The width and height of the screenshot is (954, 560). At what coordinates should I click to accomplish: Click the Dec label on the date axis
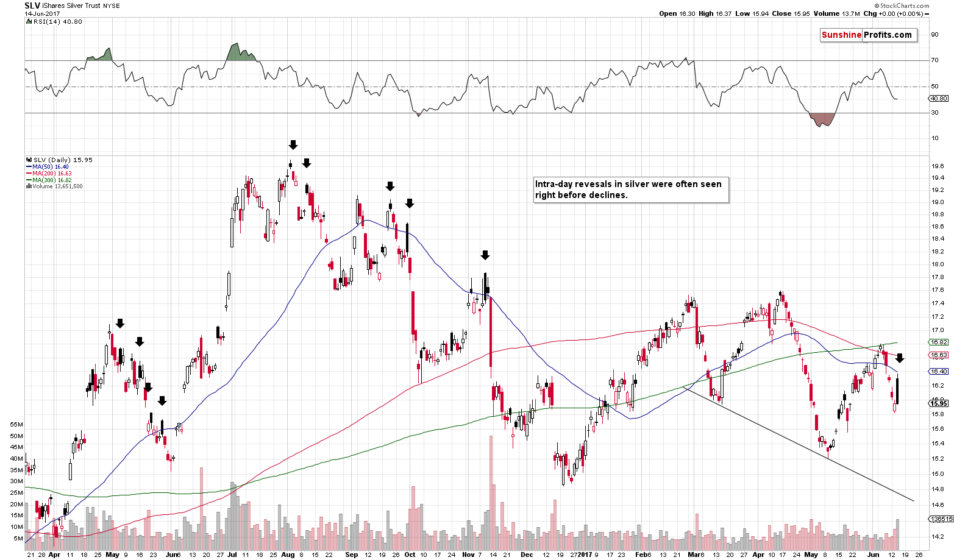click(527, 555)
